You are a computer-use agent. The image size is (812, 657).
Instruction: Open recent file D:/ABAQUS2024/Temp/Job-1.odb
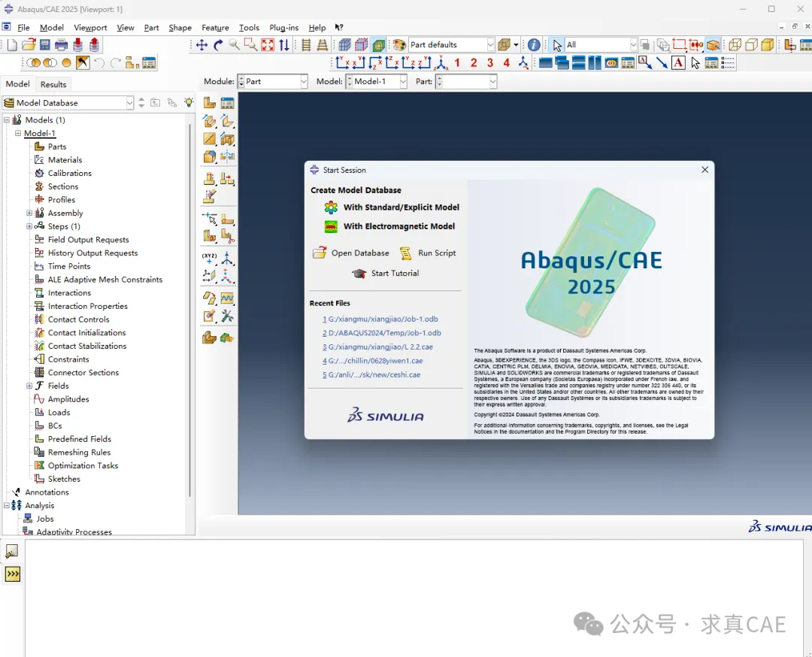click(x=382, y=333)
